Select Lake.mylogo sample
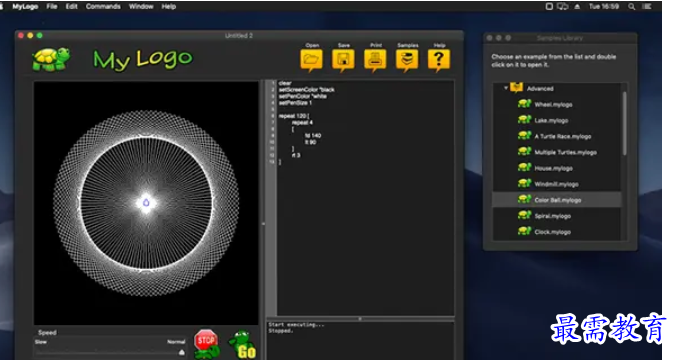Viewport: 675px width, 360px height. click(551, 121)
